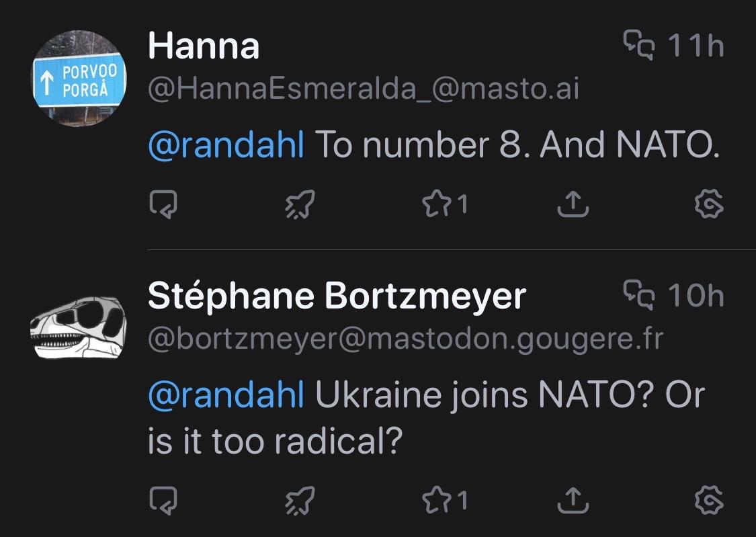Tap the @HannaEsmeralda_@masto.ai handle

363,90
